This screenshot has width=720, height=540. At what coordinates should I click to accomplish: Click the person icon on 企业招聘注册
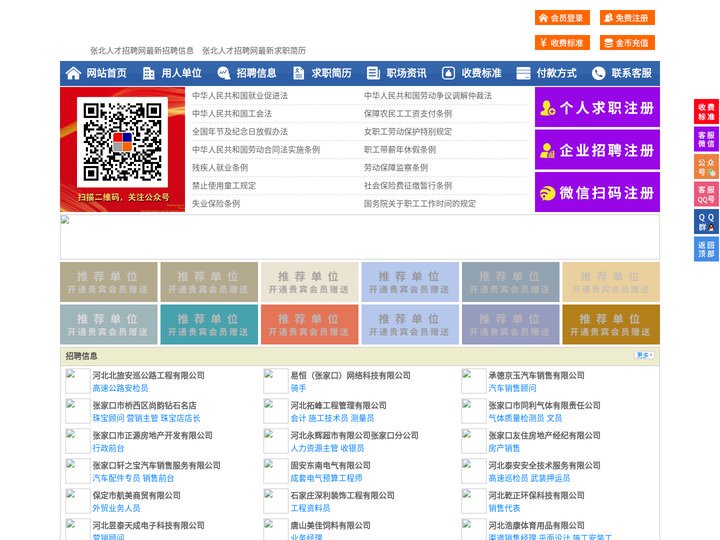pos(547,150)
